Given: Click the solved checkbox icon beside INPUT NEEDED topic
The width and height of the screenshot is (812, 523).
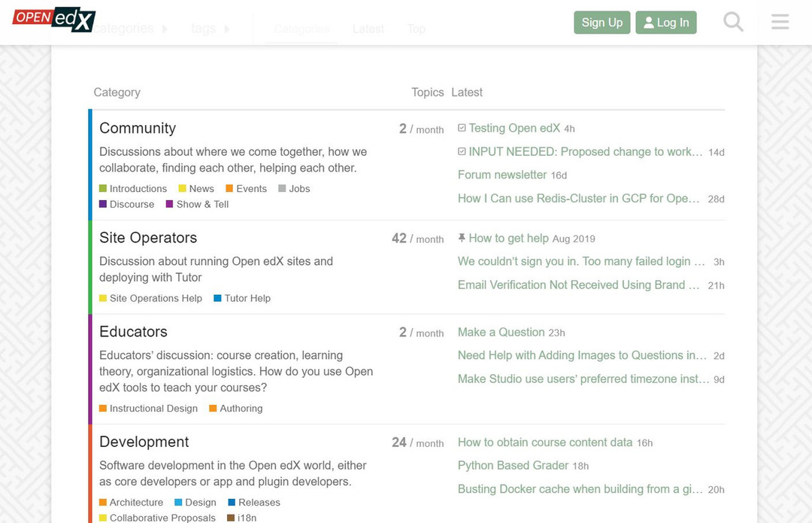Looking at the screenshot, I should click(462, 151).
